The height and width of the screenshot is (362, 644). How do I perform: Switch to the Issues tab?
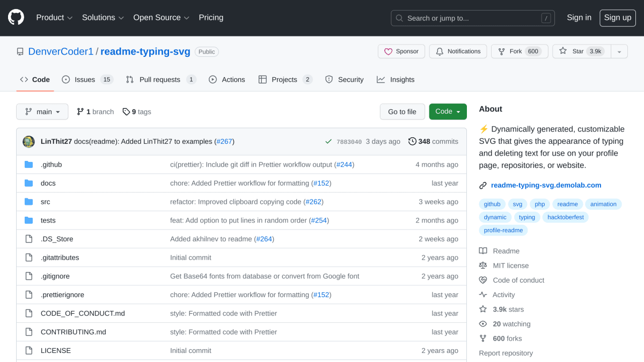tap(87, 79)
